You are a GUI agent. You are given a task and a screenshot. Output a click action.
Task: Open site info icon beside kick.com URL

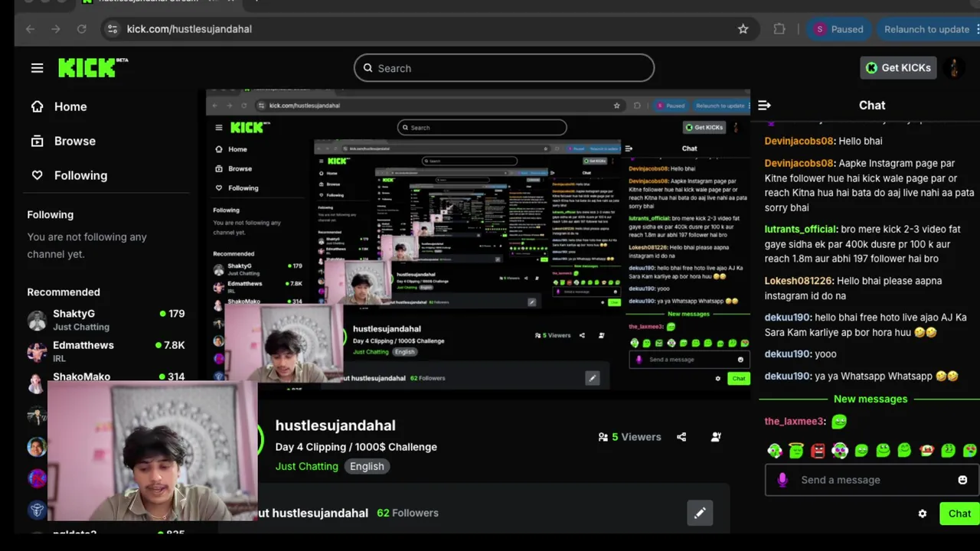point(113,29)
